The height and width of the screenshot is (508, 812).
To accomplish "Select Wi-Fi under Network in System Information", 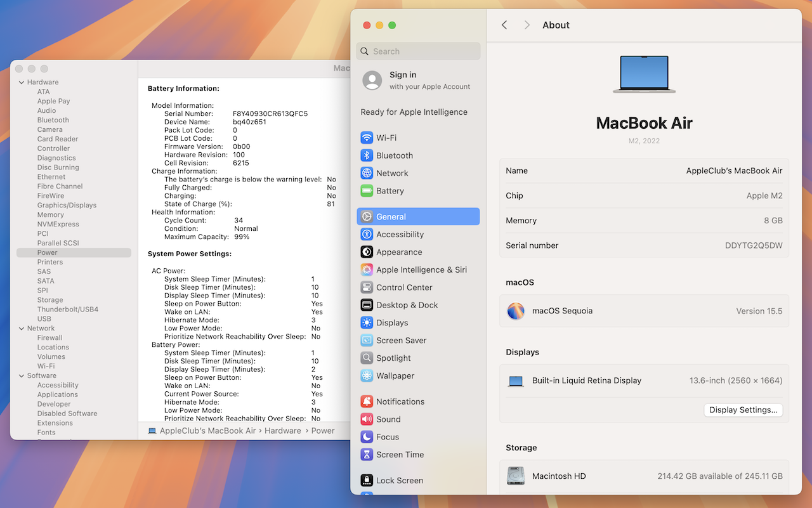I will pyautogui.click(x=46, y=366).
